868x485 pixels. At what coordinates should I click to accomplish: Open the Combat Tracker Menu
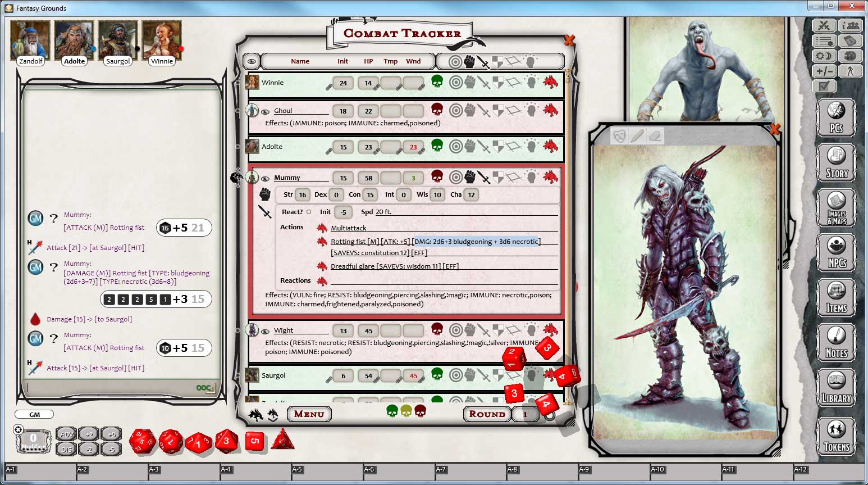pyautogui.click(x=308, y=414)
